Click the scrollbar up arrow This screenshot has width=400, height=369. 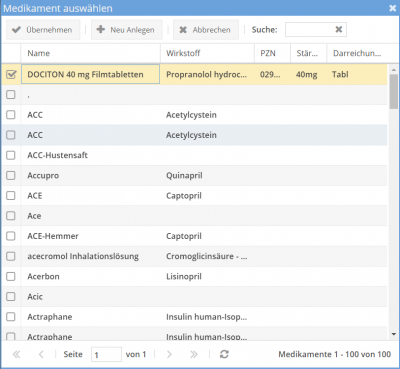pos(394,70)
